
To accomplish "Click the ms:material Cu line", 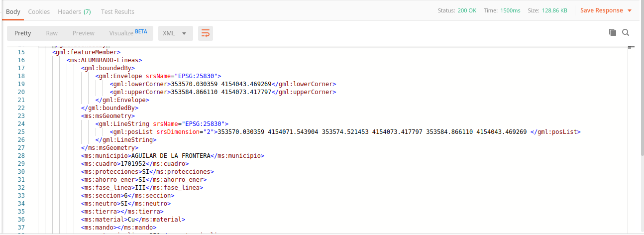I will coord(133,220).
